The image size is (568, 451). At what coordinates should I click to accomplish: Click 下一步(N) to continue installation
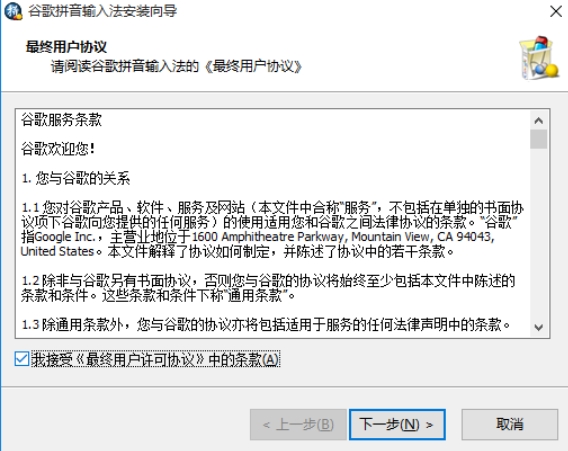397,425
